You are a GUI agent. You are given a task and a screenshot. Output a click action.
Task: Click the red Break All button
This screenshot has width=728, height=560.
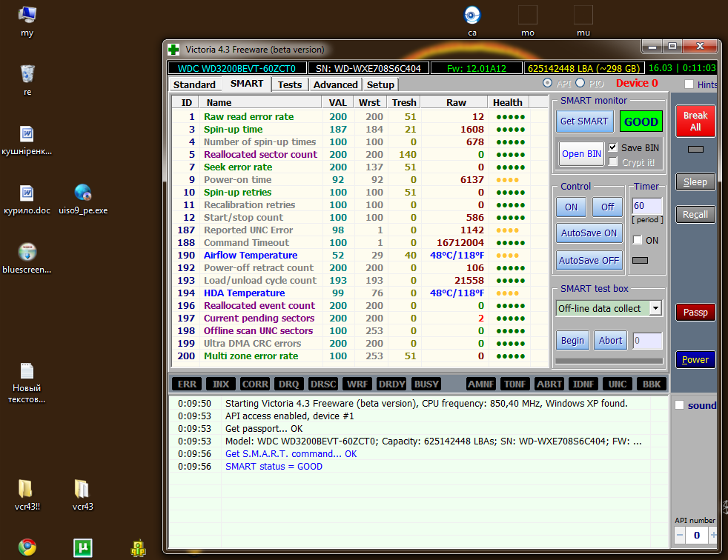coord(695,121)
